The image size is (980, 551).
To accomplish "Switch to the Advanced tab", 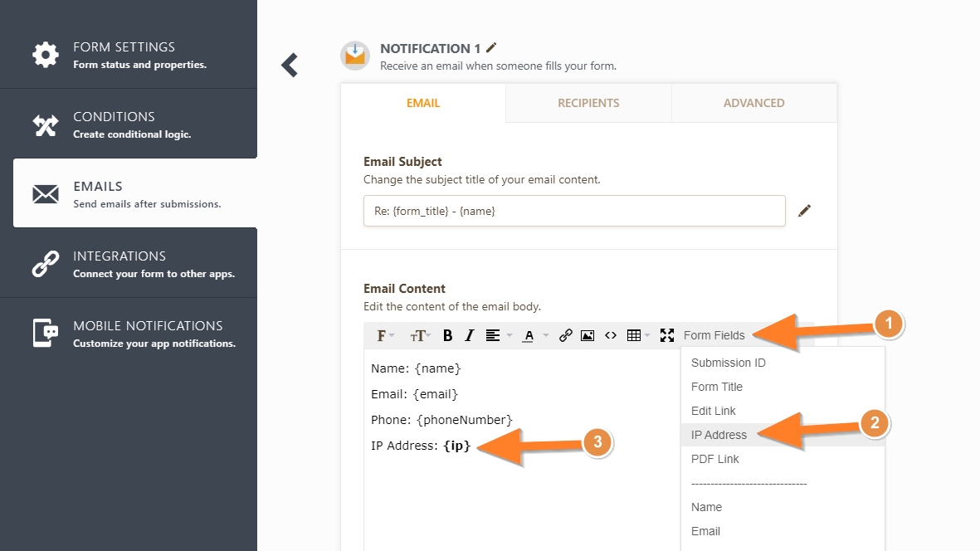I will tap(753, 103).
